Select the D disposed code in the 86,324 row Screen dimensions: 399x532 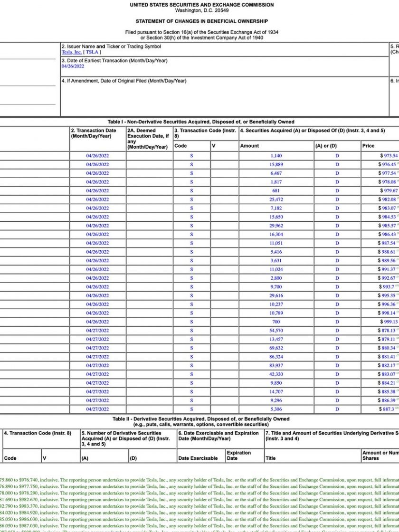pos(337,357)
